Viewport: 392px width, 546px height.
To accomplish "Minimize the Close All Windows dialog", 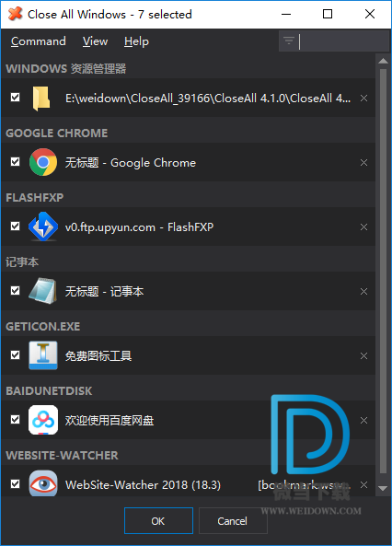I will (x=286, y=15).
